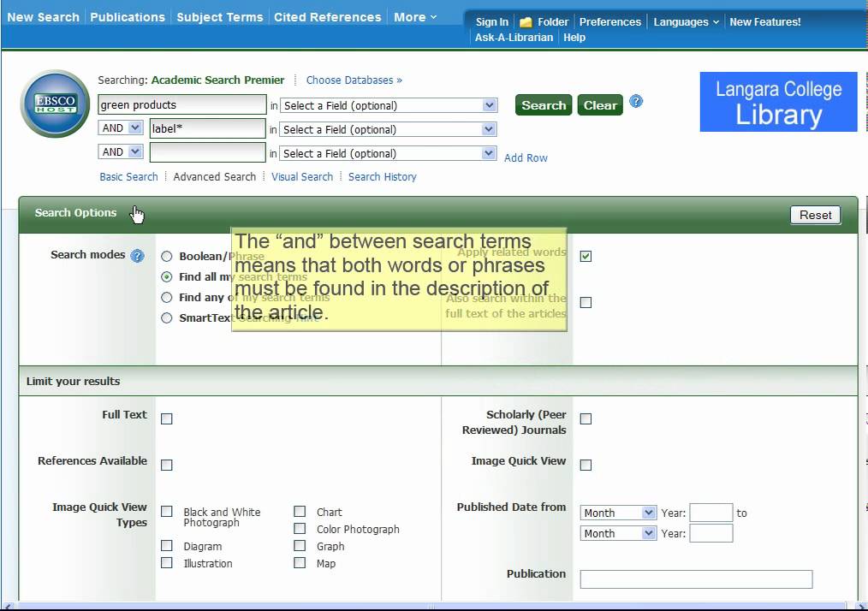The width and height of the screenshot is (868, 611).
Task: Check Image Quick View limiter
Action: [586, 465]
